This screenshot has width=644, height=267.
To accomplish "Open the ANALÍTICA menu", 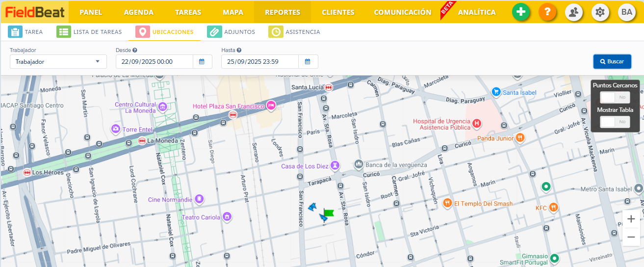I will (477, 12).
